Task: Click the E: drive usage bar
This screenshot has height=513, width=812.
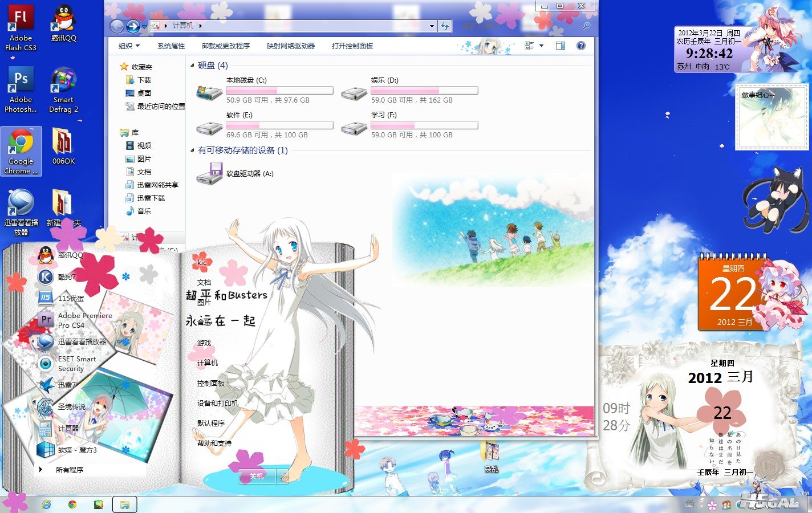Action: click(279, 125)
